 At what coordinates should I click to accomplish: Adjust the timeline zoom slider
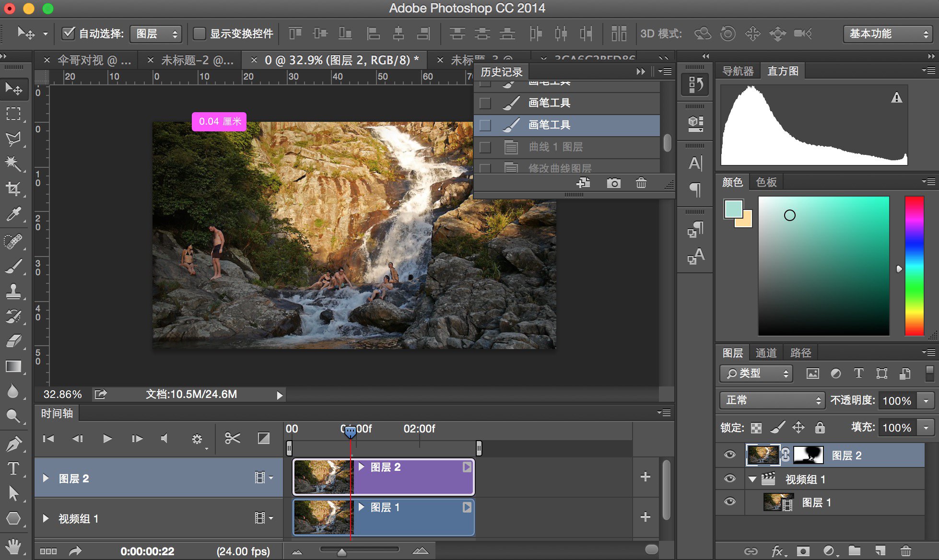pyautogui.click(x=342, y=552)
